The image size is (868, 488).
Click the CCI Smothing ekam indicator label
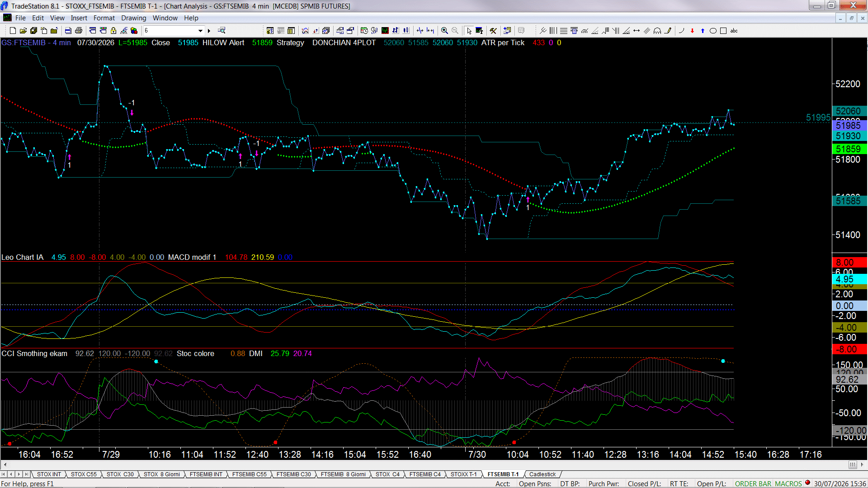[x=34, y=353]
